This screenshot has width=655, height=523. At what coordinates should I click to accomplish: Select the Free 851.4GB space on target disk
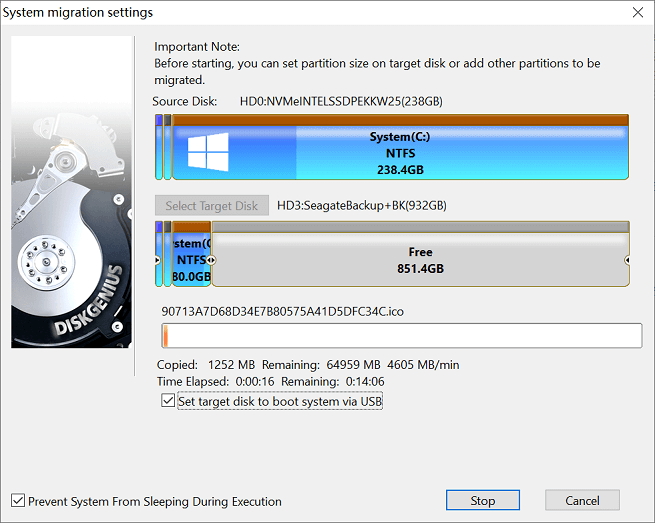coord(420,260)
